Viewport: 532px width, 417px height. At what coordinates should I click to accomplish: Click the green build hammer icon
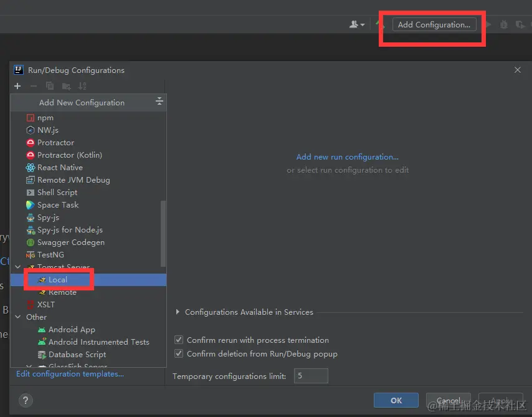379,24
